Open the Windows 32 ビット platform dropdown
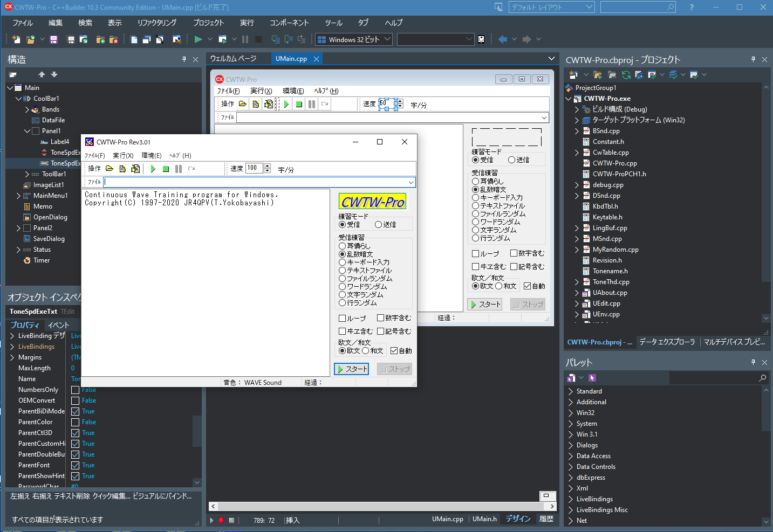The height and width of the screenshot is (532, 773). pyautogui.click(x=353, y=39)
